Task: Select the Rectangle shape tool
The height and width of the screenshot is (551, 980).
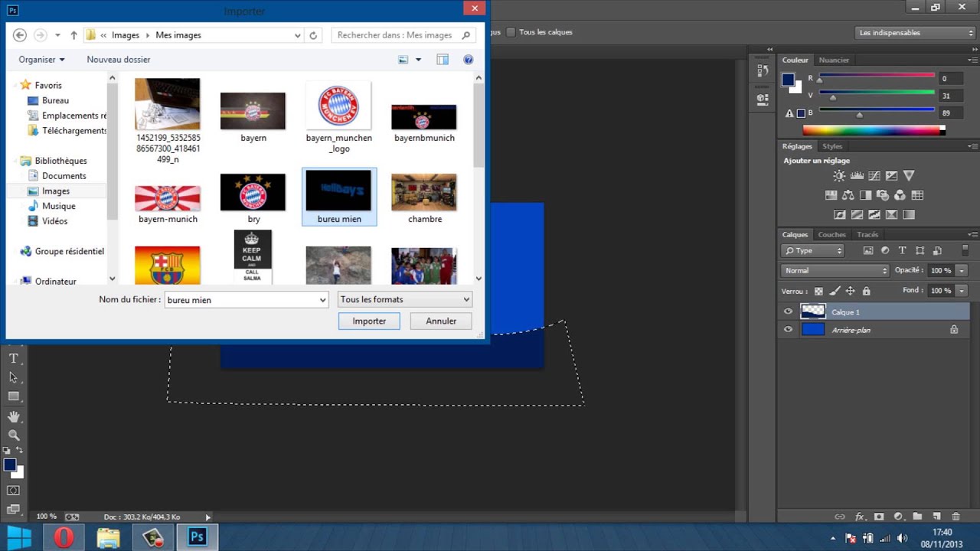Action: point(13,396)
